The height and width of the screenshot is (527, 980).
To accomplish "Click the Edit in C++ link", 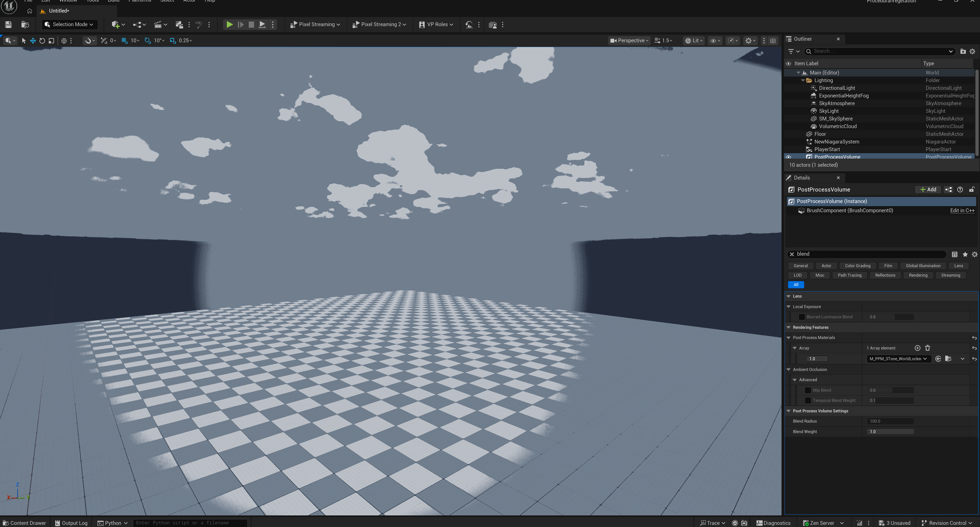I will pyautogui.click(x=962, y=210).
